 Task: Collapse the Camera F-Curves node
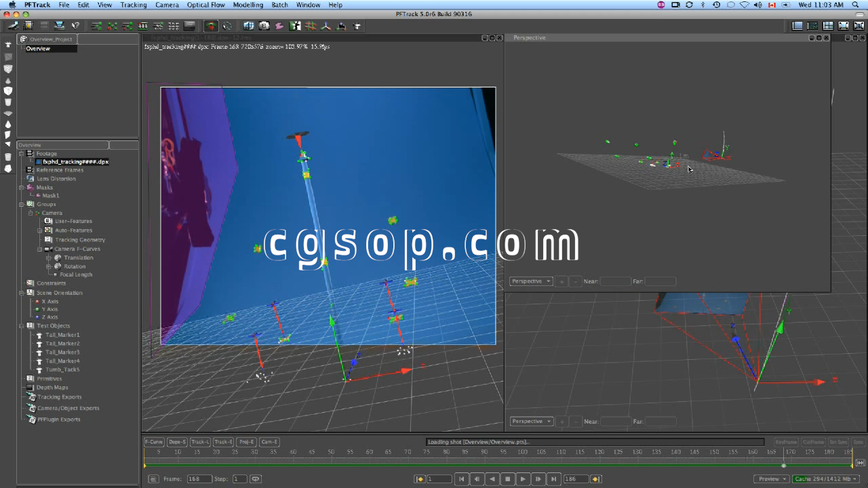(39, 249)
